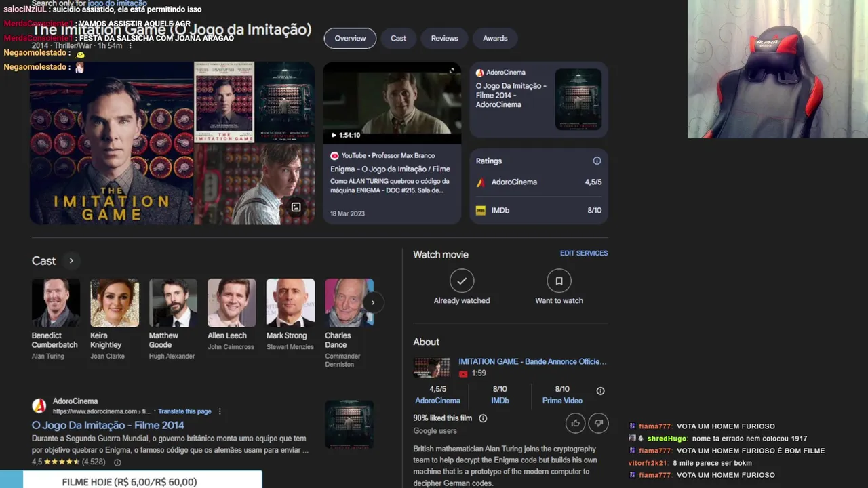
Task: Open the middle Imitation Game poster thumbnail
Action: (x=224, y=102)
